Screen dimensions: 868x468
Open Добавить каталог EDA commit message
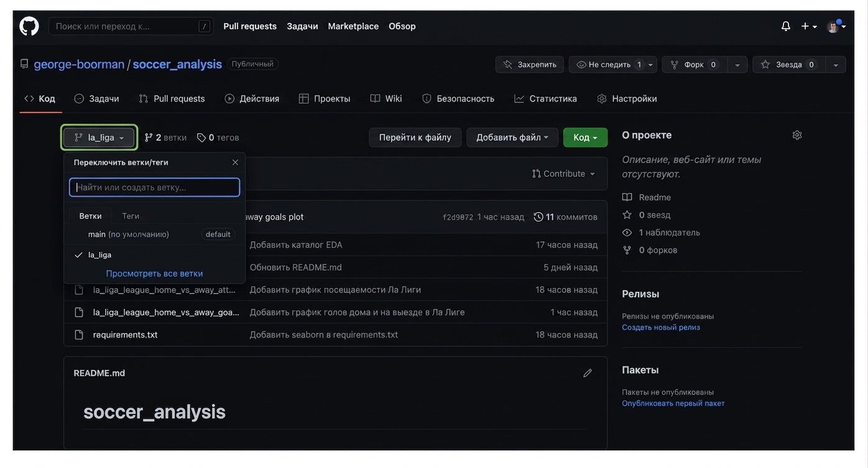coord(296,245)
